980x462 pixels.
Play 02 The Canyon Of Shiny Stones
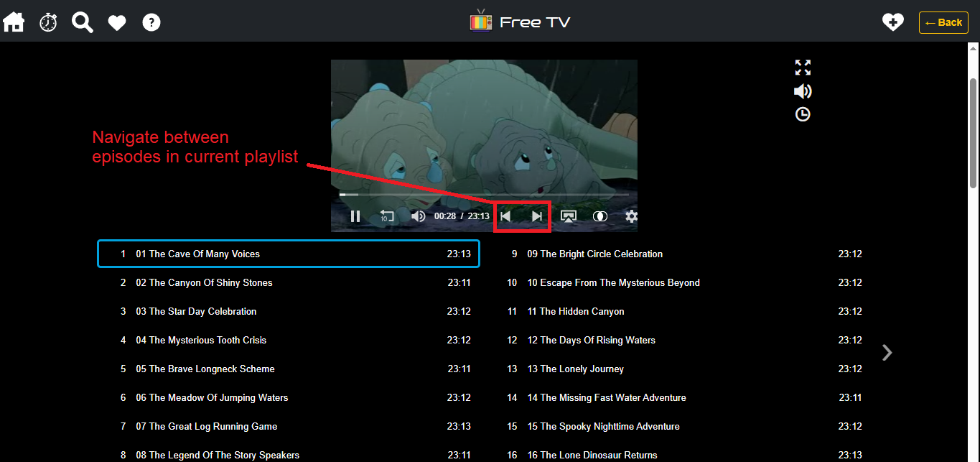point(289,282)
